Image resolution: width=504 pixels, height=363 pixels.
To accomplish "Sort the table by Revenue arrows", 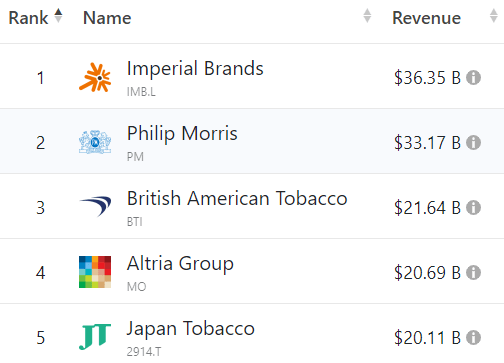I will pyautogui.click(x=494, y=16).
